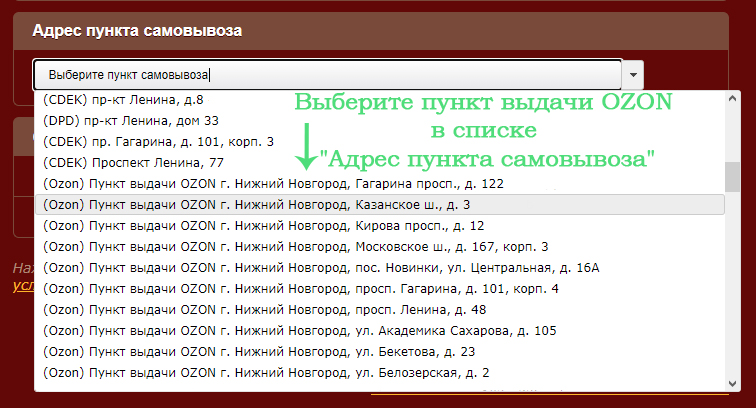This screenshot has height=408, width=756.
Task: Open the pickup point dropdown arrow
Action: [x=633, y=75]
